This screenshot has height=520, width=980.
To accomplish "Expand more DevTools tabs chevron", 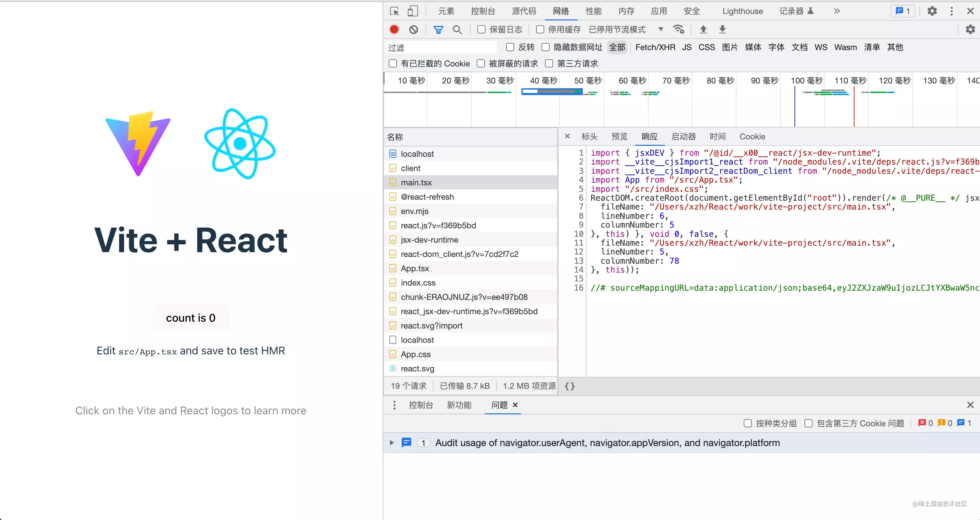I will (836, 11).
